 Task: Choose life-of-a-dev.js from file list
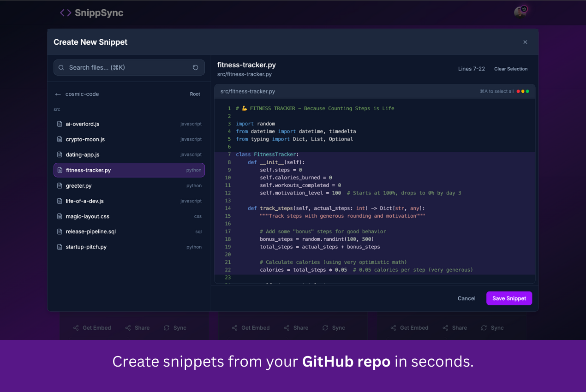[x=85, y=201]
